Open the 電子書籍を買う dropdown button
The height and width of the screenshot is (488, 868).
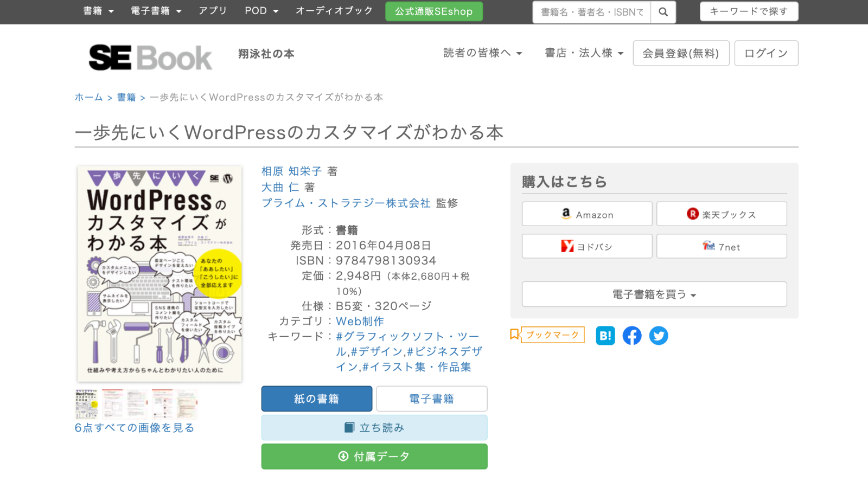tap(654, 294)
